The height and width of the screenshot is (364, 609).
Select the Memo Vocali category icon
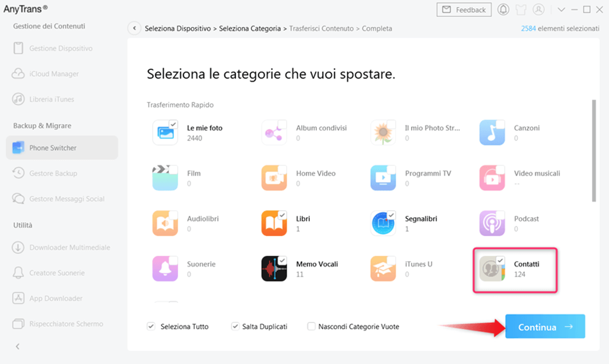click(274, 269)
